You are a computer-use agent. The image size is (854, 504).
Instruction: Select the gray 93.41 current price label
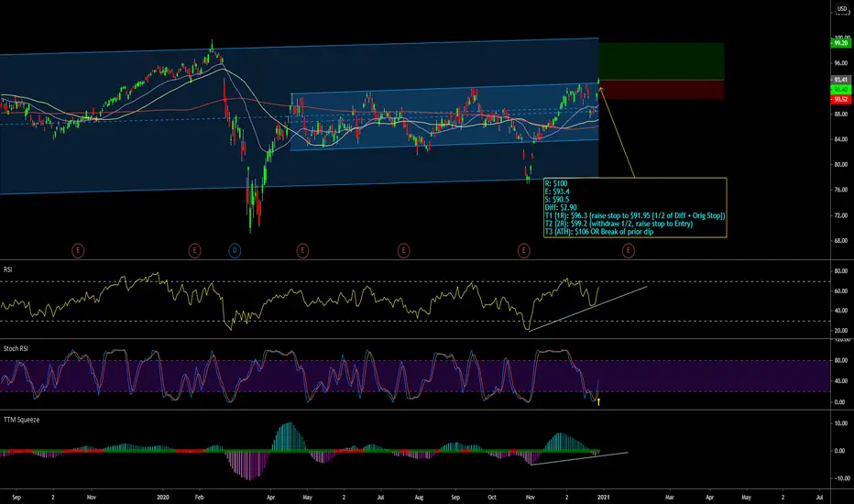click(x=841, y=80)
